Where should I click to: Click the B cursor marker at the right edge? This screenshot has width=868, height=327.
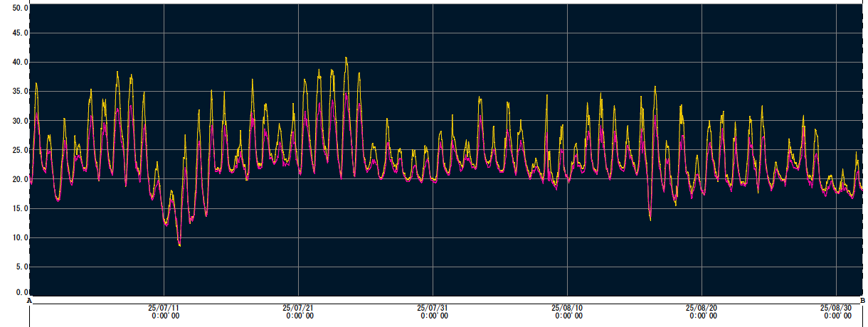click(x=862, y=301)
